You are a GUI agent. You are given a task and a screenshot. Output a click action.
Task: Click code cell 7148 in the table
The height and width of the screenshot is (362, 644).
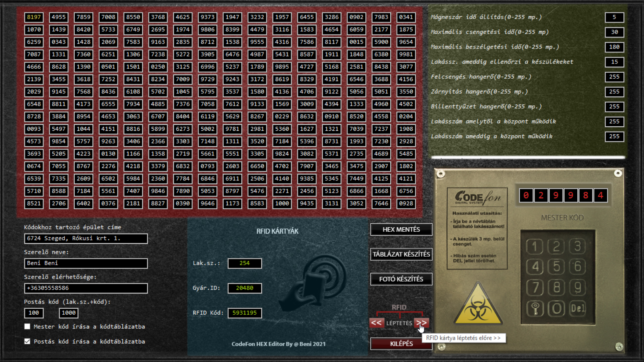coord(207,141)
